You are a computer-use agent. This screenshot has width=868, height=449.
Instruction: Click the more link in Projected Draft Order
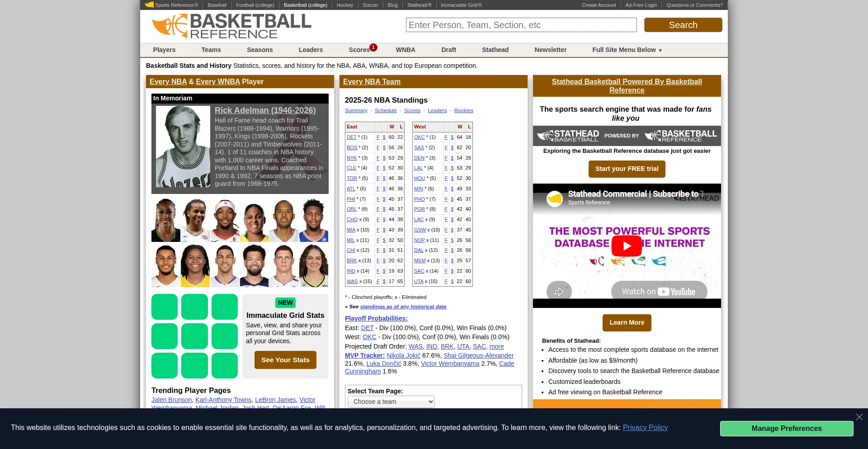click(496, 346)
